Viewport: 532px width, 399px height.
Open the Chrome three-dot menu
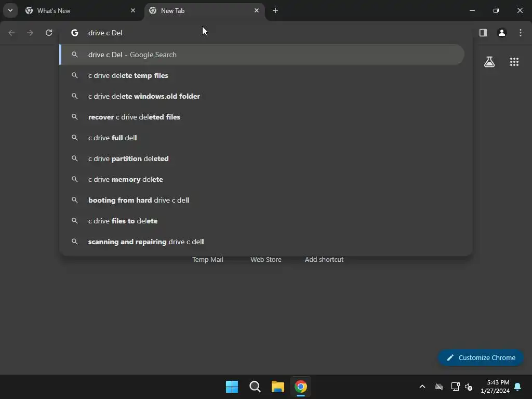pos(521,33)
